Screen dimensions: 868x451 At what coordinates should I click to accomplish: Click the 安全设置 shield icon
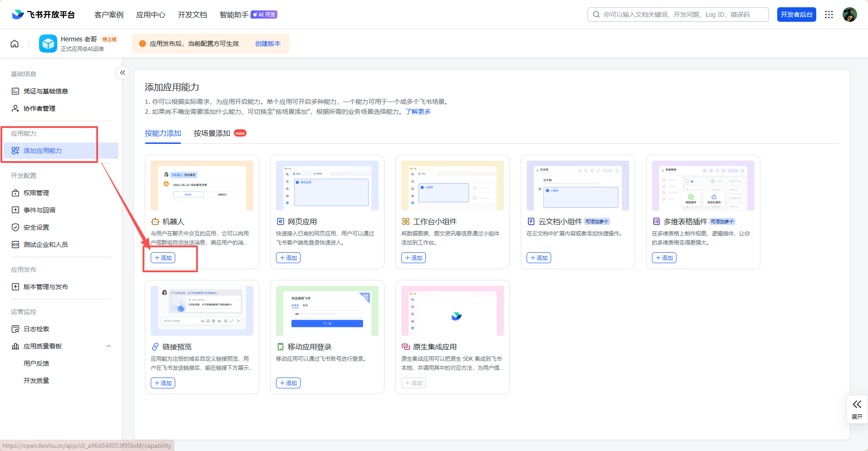(x=15, y=227)
